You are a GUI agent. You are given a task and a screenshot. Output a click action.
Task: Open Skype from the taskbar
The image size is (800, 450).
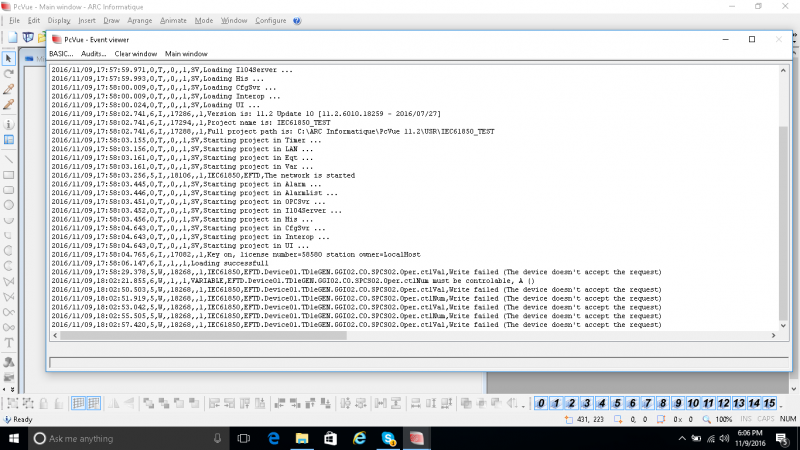pyautogui.click(x=388, y=438)
